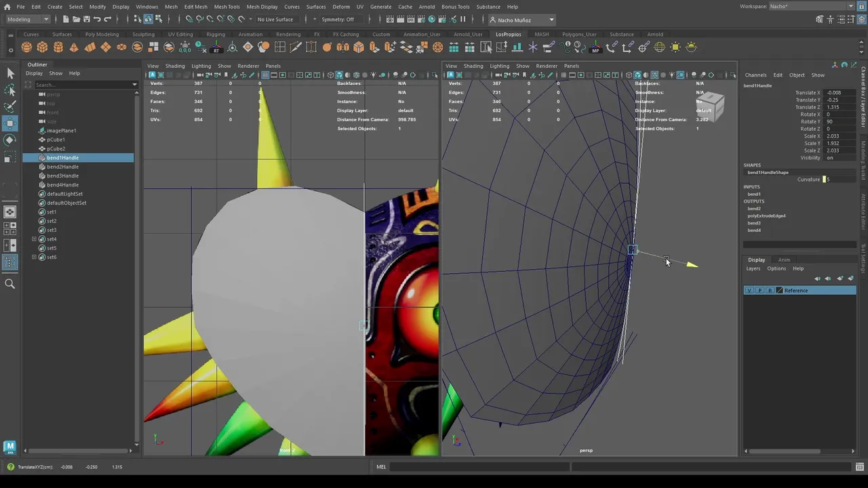
Task: Activate the Rotate tool in toolbox
Action: coord(10,140)
